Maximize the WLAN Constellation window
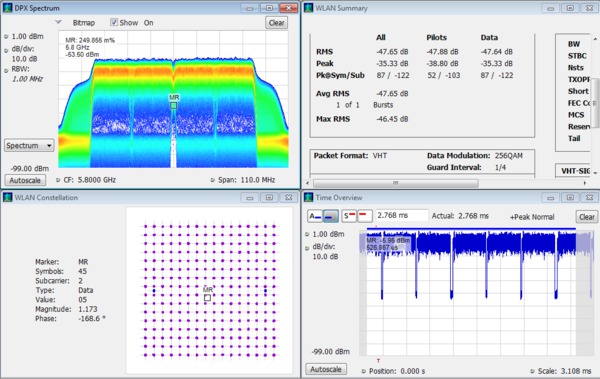This screenshot has width=600, height=379. click(269, 198)
